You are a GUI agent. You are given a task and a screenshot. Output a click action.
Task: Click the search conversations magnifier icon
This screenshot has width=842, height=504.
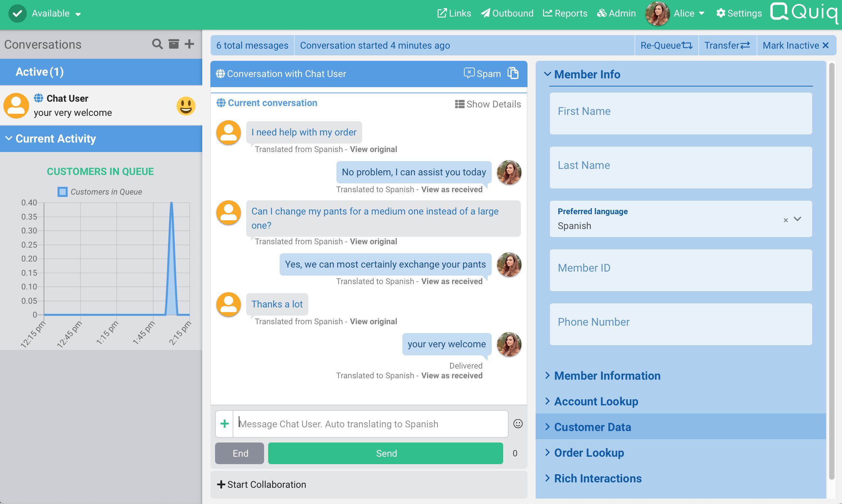coord(157,44)
